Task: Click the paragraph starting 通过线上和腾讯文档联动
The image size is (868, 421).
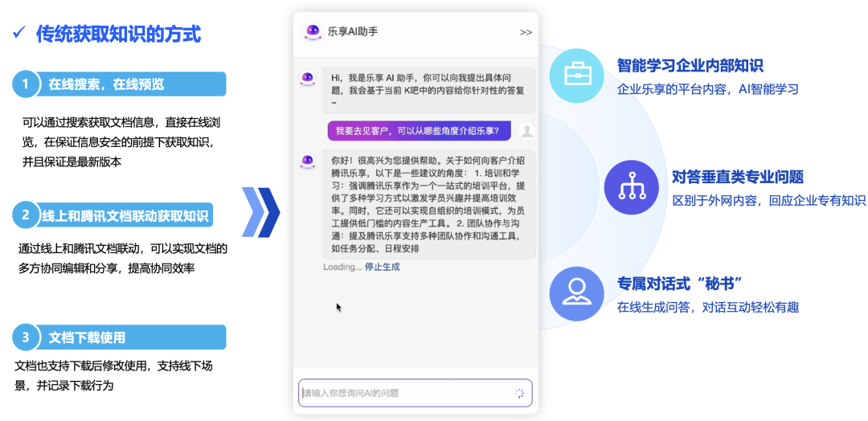Action: click(x=122, y=259)
